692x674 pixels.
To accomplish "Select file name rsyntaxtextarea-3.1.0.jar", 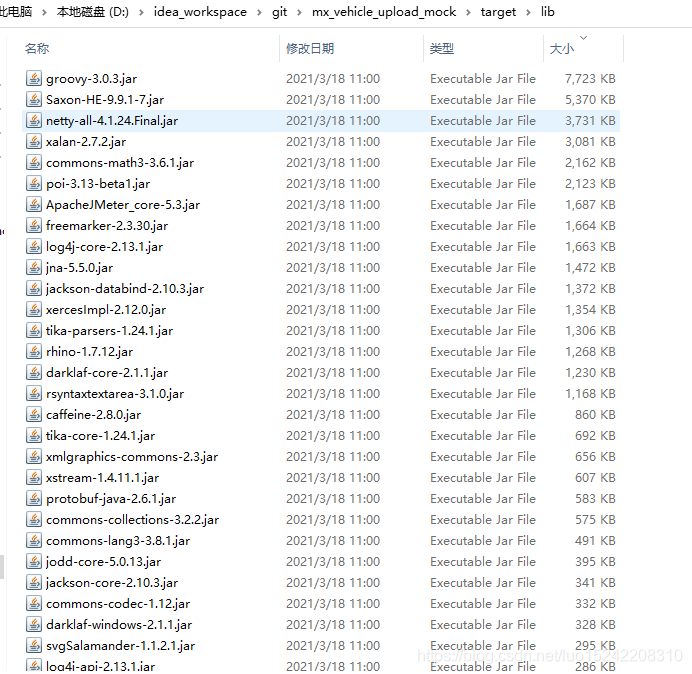I will (115, 394).
